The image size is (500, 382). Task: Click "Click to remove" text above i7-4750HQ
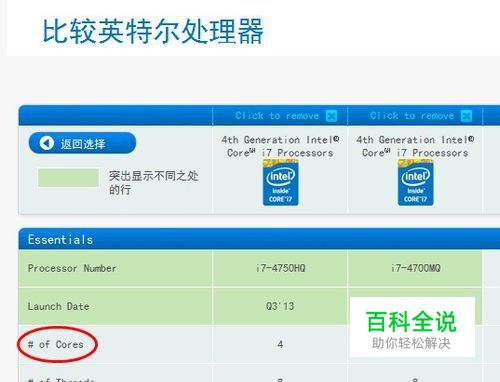[x=277, y=116]
